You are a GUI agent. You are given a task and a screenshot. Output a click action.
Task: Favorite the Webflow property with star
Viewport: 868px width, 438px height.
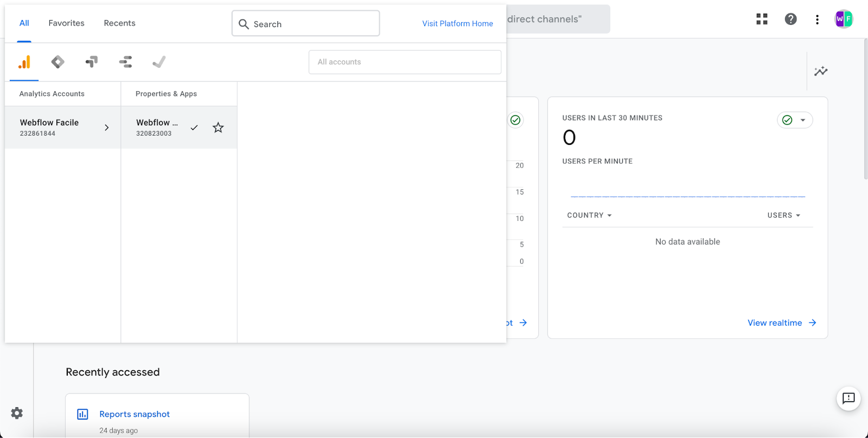tap(218, 128)
